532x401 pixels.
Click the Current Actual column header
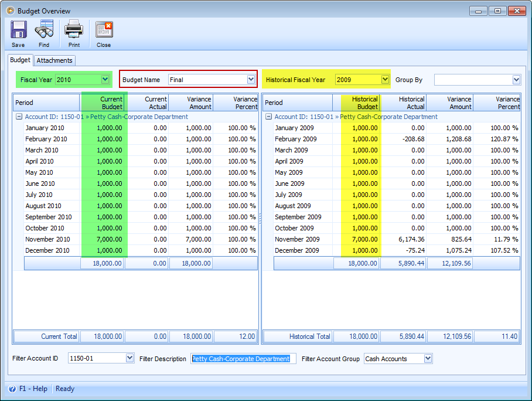(x=146, y=103)
